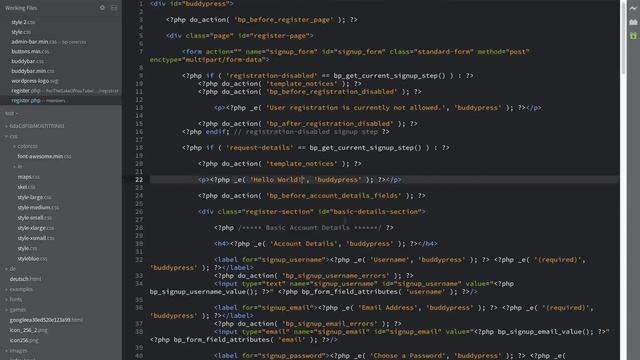Open style-large.css in the file tree
The image size is (640, 360).
[34, 197]
